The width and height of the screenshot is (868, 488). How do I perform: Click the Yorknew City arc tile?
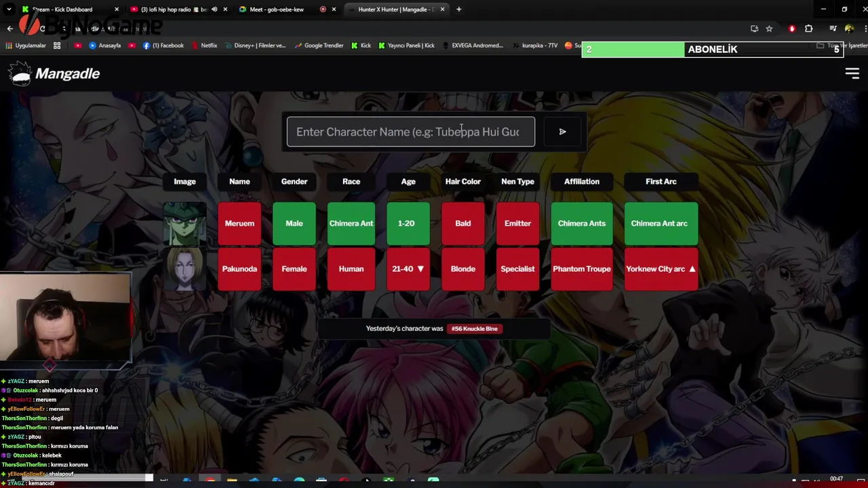(x=661, y=269)
